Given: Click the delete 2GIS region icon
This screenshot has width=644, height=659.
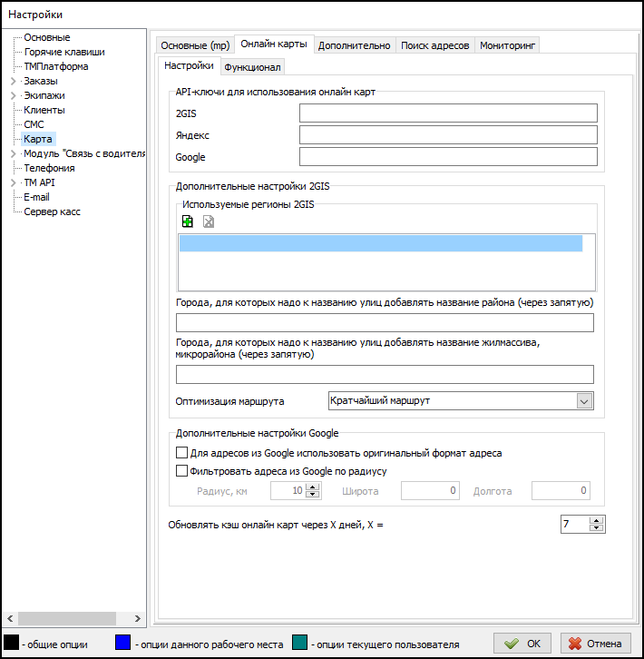Looking at the screenshot, I should point(209,221).
